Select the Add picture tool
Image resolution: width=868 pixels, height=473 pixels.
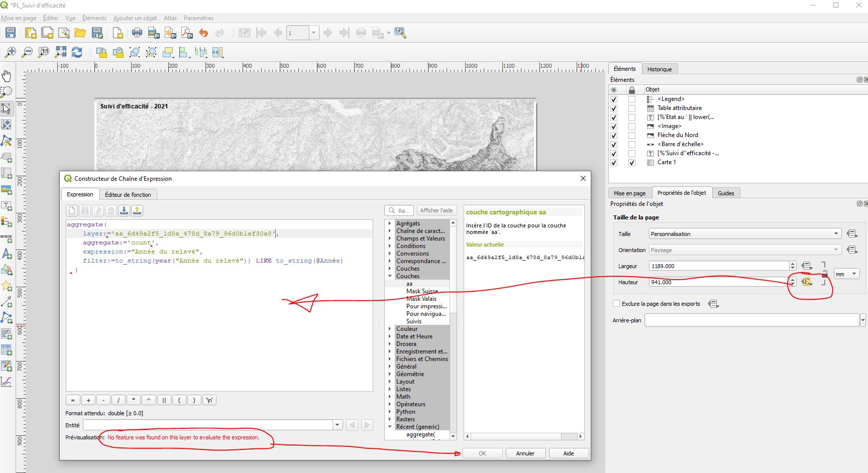7,189
